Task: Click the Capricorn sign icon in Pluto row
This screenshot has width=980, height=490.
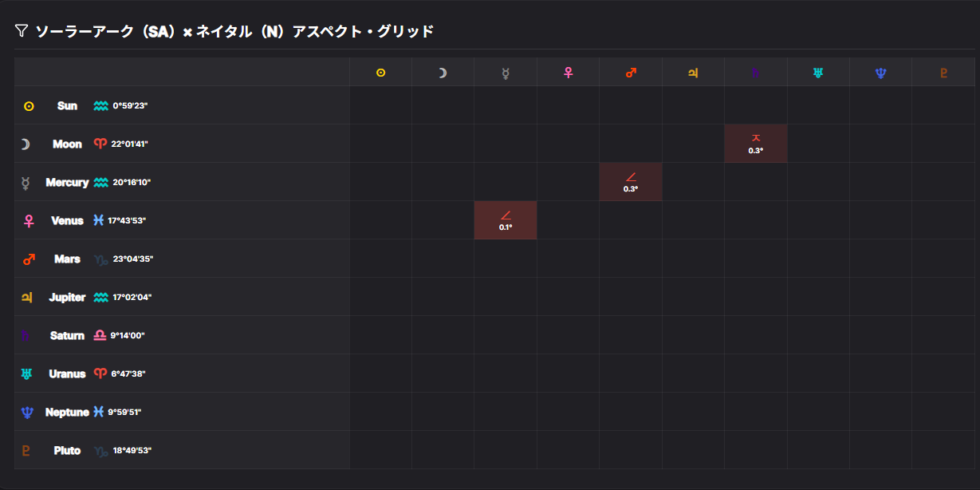Action: [101, 451]
